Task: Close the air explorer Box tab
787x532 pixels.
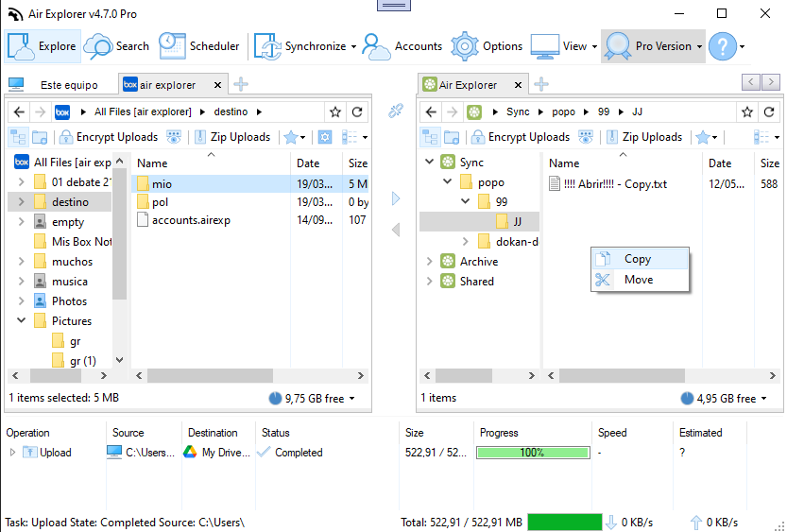Action: pos(218,85)
